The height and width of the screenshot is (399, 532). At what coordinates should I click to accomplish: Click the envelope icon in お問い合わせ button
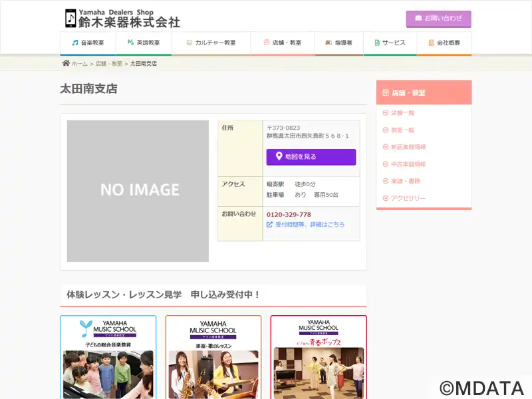(418, 18)
